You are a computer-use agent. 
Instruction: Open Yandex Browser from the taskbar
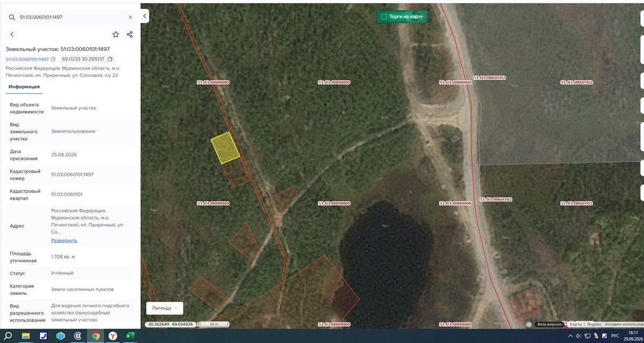pos(113,336)
